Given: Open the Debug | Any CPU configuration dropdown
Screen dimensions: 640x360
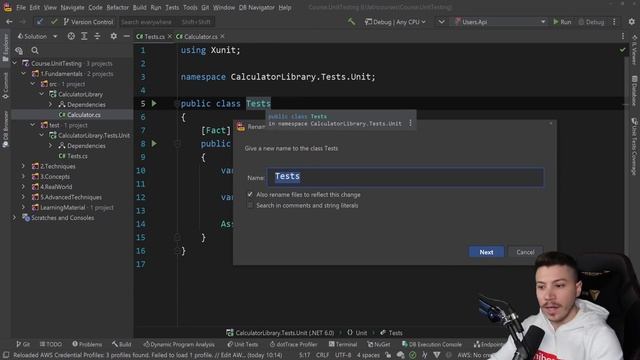Looking at the screenshot, I should [x=396, y=22].
